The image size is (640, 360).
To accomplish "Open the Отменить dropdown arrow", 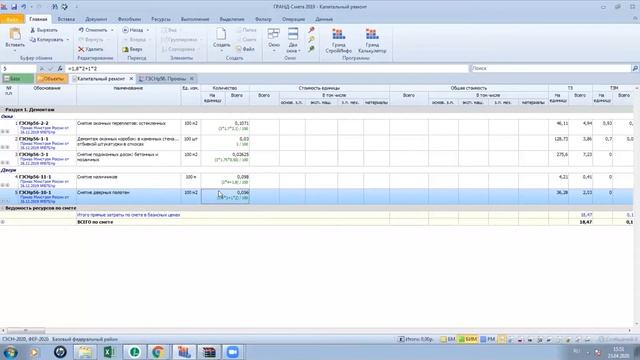I will (x=112, y=30).
